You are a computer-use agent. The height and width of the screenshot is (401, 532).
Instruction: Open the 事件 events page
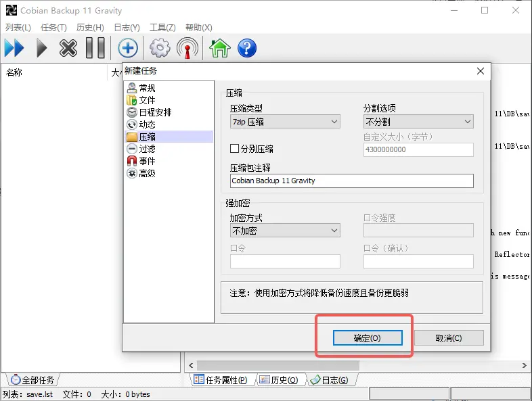pos(147,161)
